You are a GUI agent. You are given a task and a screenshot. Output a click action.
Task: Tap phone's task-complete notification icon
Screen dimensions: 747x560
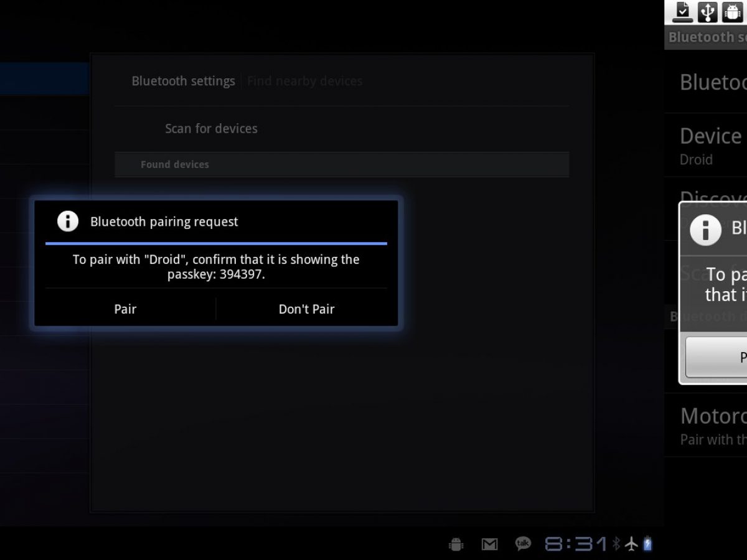click(683, 11)
